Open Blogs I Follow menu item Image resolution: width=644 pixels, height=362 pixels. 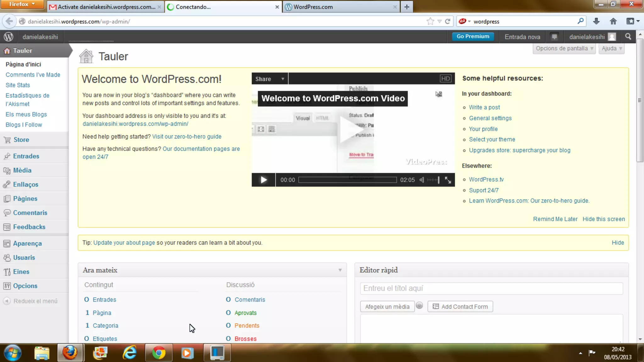click(x=24, y=125)
